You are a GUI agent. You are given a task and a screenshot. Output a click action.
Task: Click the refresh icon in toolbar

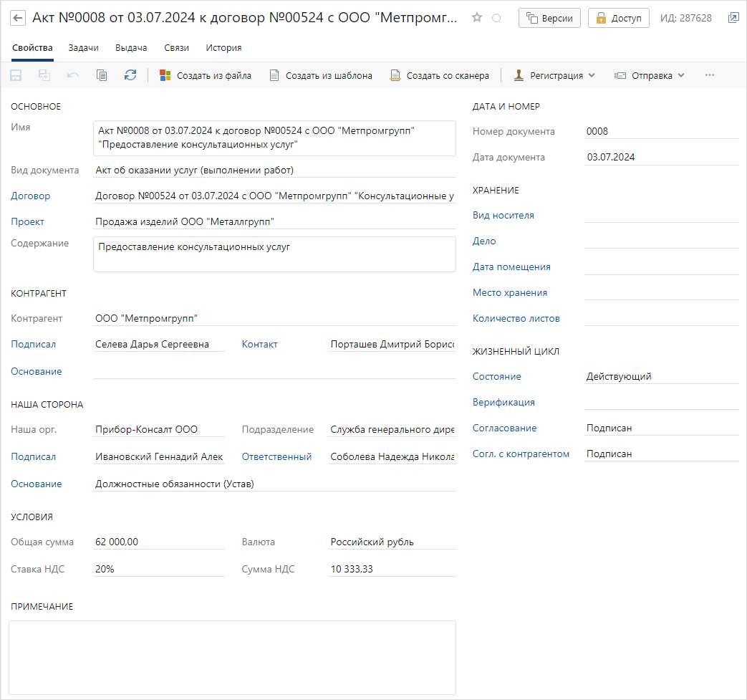point(130,75)
